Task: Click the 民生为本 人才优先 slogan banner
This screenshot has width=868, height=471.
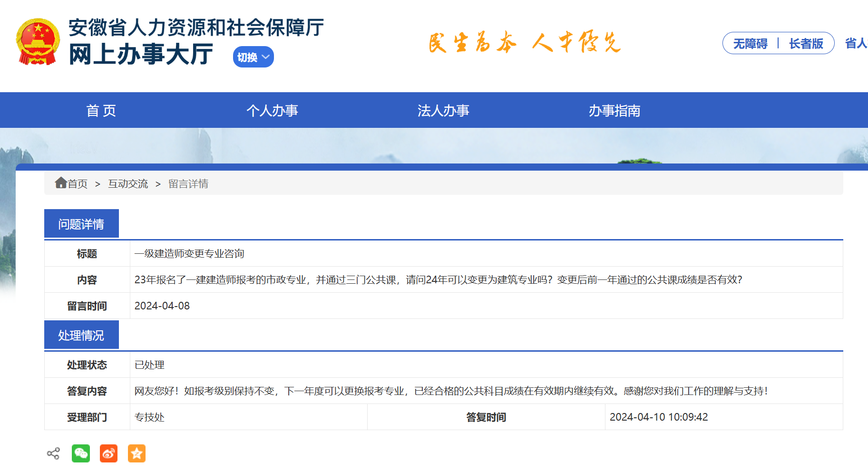Action: [525, 43]
